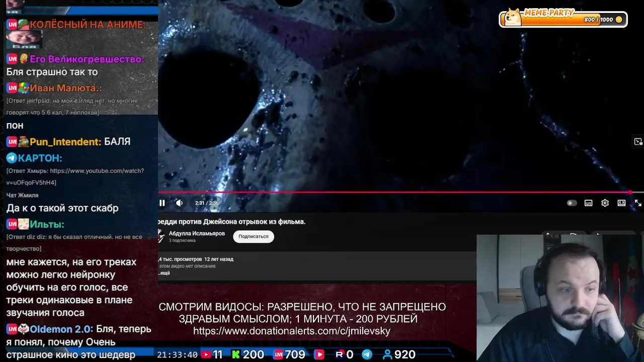The width and height of the screenshot is (644, 362).
Task: Switch to theater mode in the player
Action: pyautogui.click(x=621, y=203)
